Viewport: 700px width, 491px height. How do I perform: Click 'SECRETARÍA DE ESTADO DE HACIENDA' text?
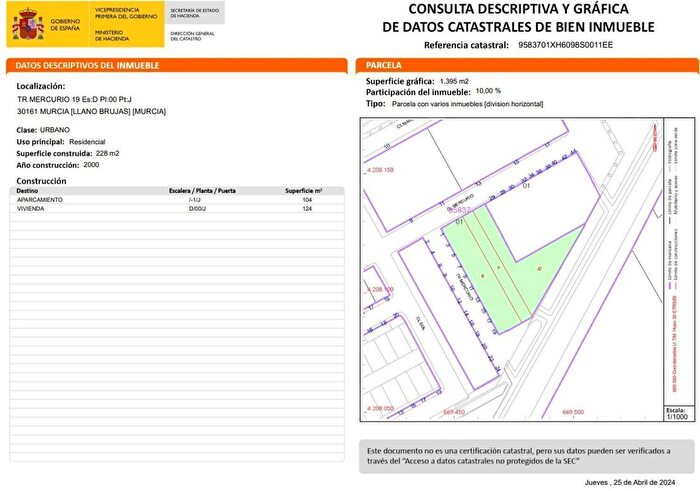pos(195,13)
